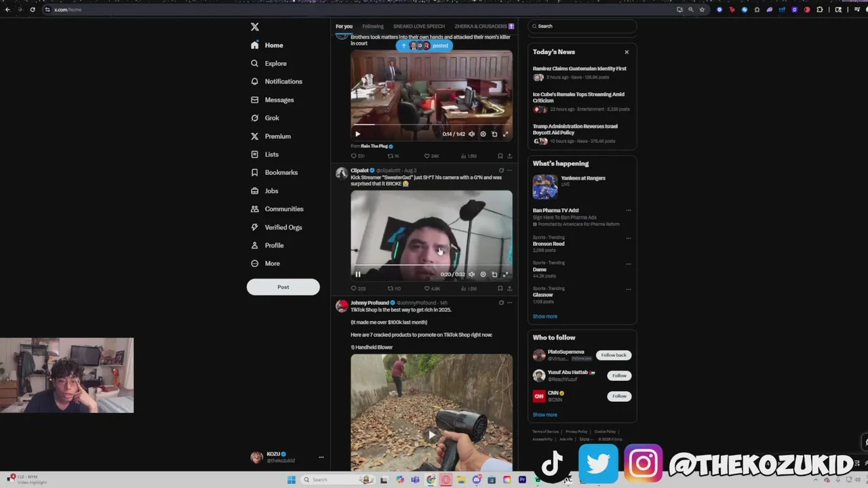The width and height of the screenshot is (868, 488).
Task: Play the handheld blower video
Action: pyautogui.click(x=431, y=435)
